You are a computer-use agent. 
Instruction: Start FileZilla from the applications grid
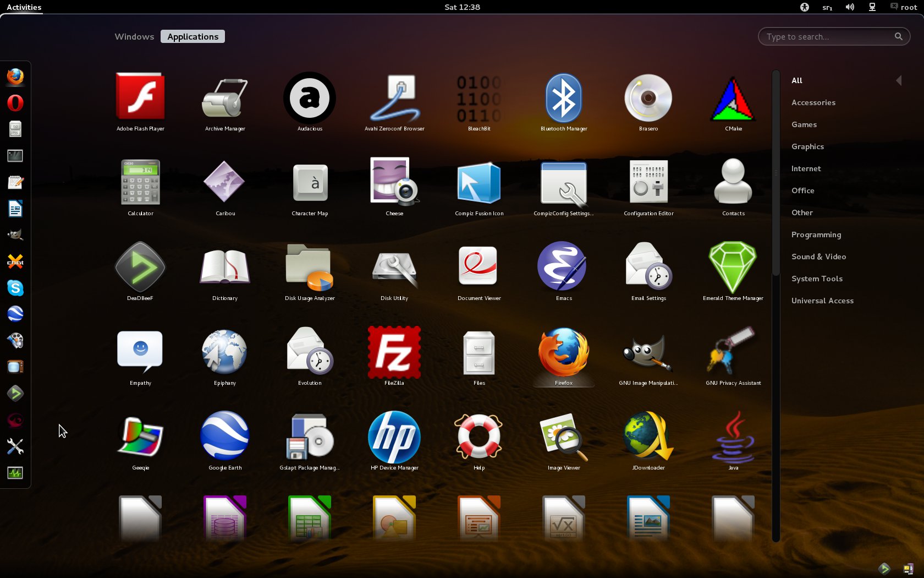point(394,352)
